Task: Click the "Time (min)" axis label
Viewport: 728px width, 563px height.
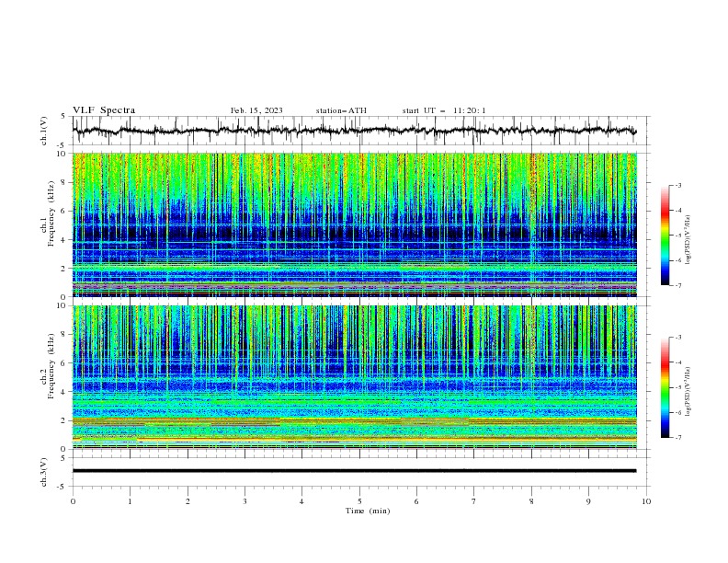Action: pos(368,511)
